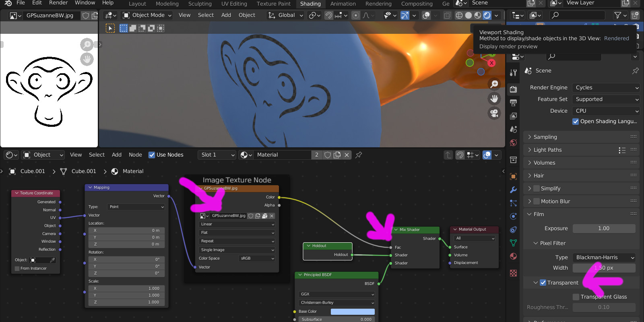
Task: Toggle viewport overlays icon
Action: point(426,15)
